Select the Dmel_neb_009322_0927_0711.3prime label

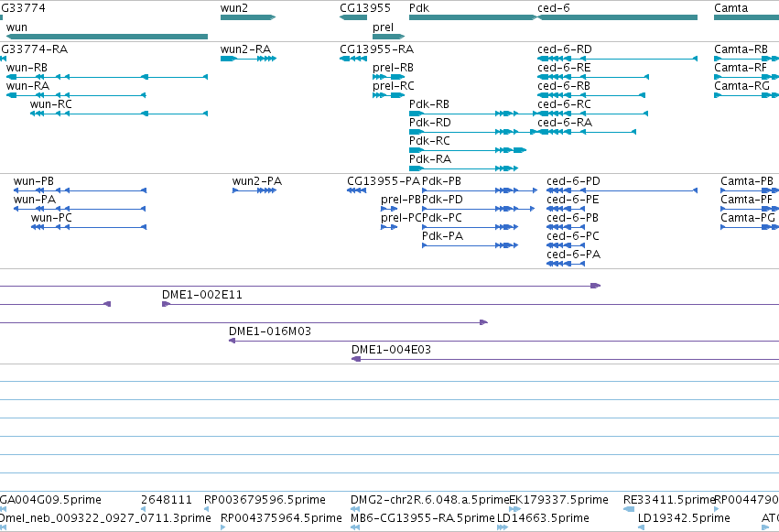[105, 518]
